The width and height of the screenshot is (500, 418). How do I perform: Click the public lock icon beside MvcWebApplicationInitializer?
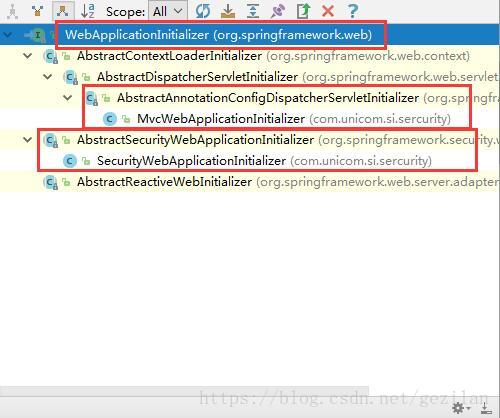(x=126, y=119)
